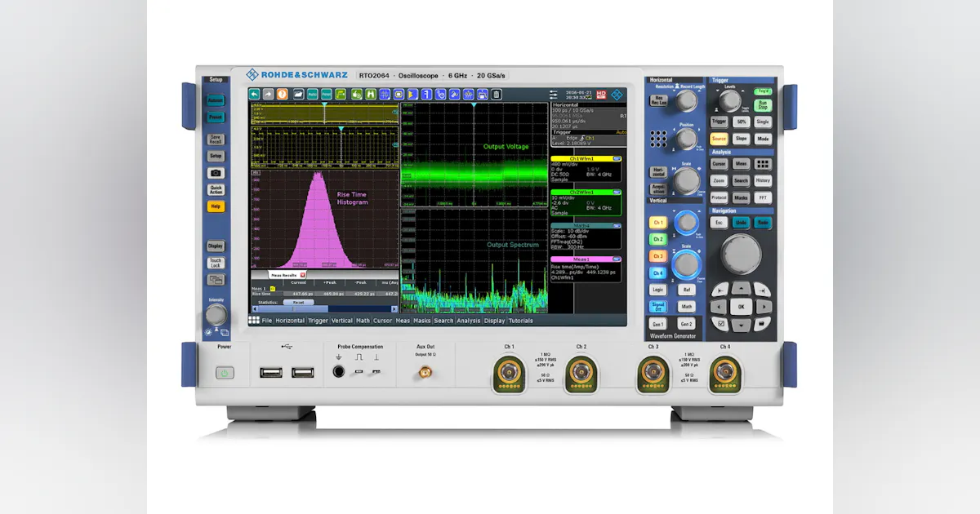Open help with the orange question mark icon
980x514 pixels.
282,95
